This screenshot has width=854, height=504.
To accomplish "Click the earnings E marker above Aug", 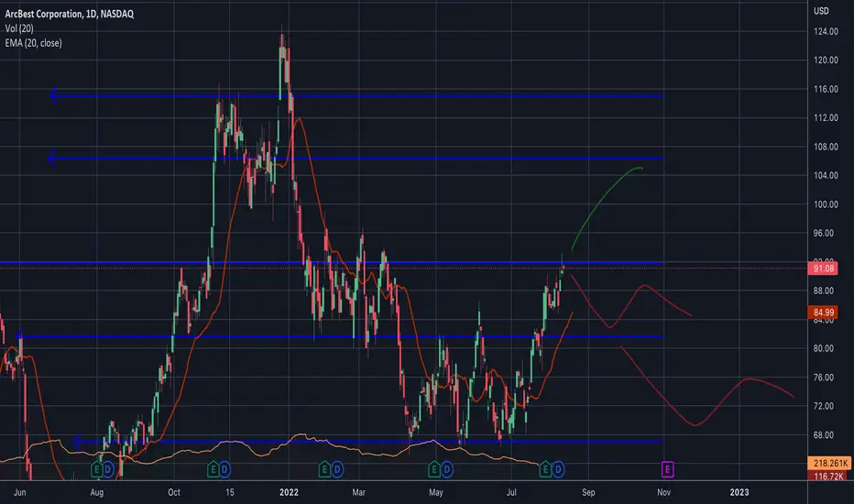I will [96, 469].
